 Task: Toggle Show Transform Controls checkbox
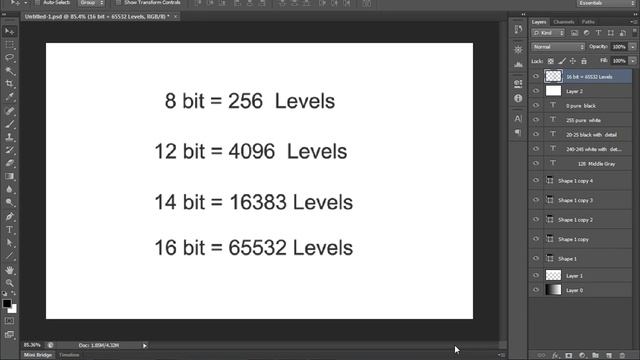click(x=118, y=3)
